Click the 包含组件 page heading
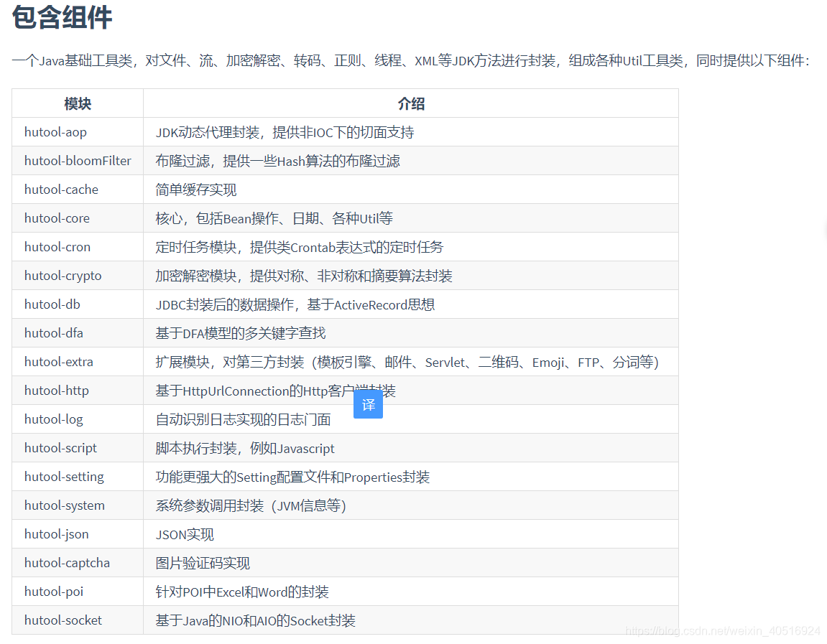Image resolution: width=827 pixels, height=644 pixels. tap(61, 19)
